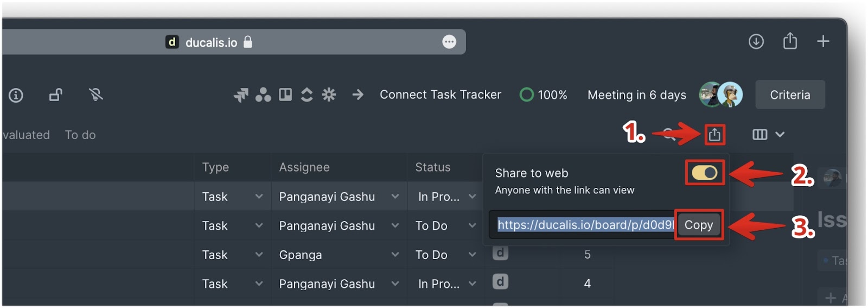This screenshot has width=868, height=308.
Task: Toggle the muted notifications bell icon
Action: (x=96, y=95)
